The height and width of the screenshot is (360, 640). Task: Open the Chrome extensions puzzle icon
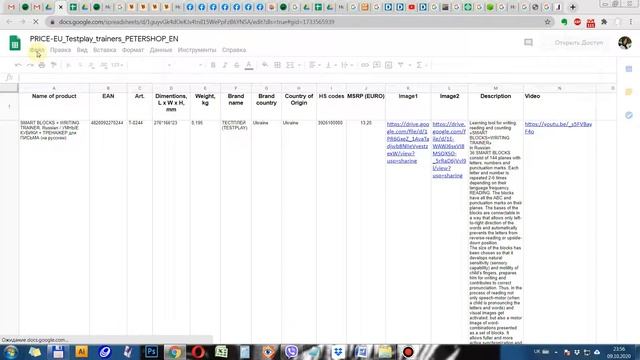604,22
